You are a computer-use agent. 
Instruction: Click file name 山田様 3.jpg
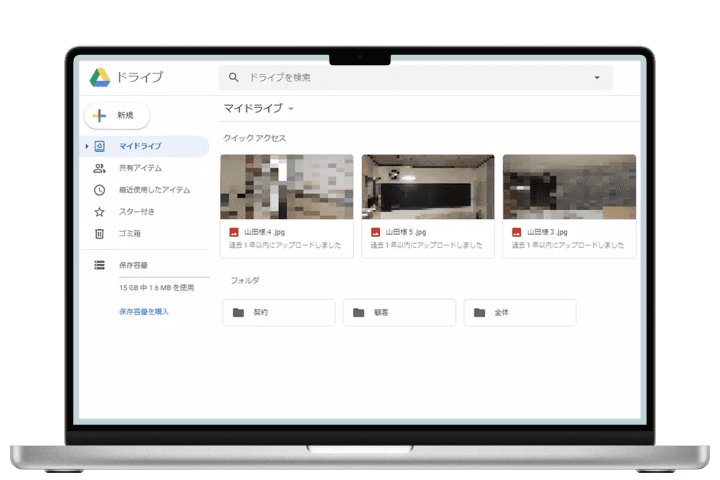point(547,232)
